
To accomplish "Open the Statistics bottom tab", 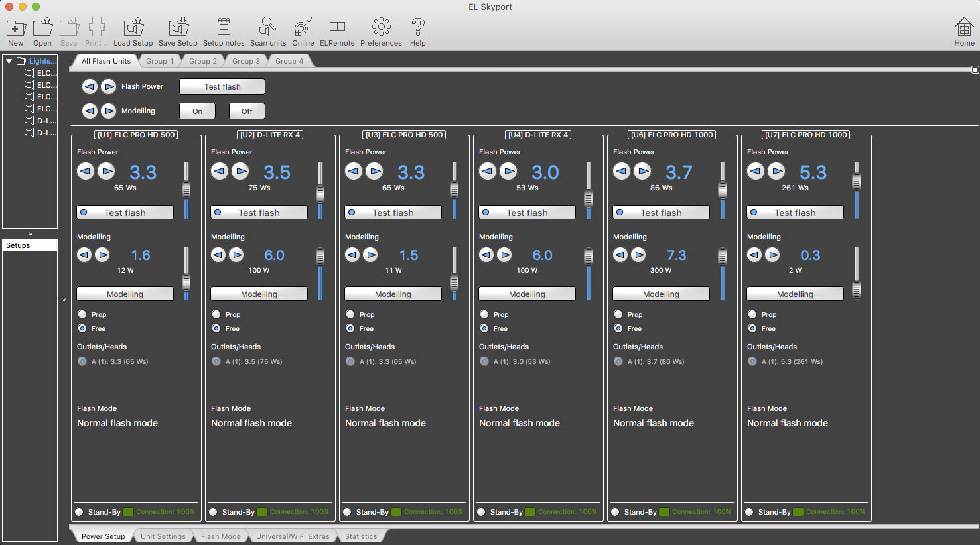I will (361, 536).
